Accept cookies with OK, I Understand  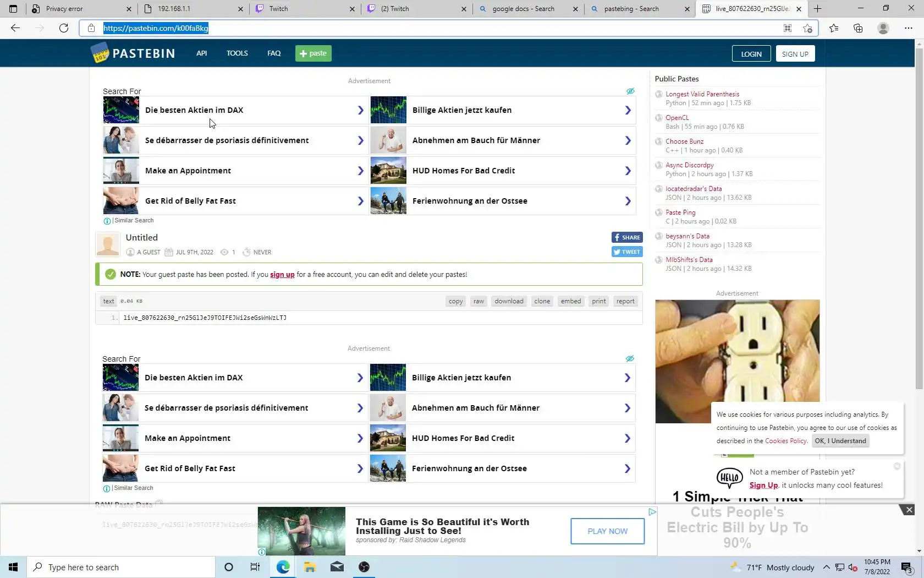[x=840, y=441]
